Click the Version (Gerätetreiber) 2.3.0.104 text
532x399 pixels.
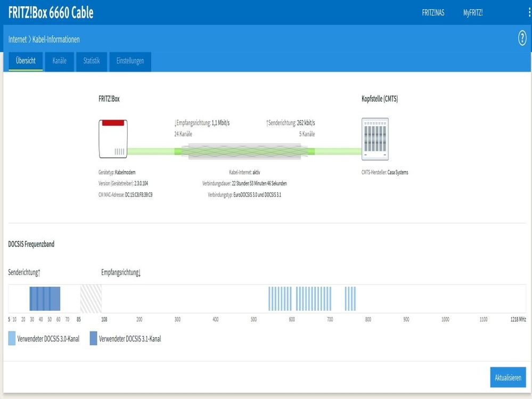tap(123, 184)
